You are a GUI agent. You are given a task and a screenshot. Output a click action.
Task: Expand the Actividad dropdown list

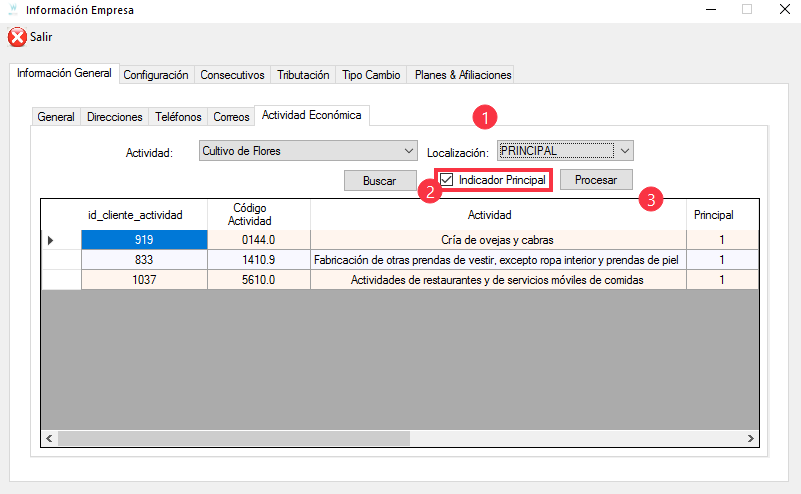(x=408, y=151)
